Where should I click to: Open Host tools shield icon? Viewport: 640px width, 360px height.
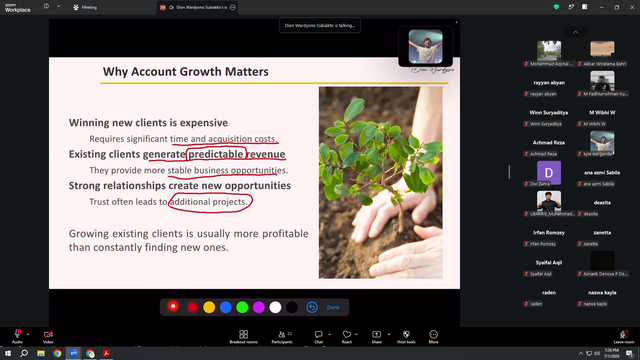(x=406, y=334)
